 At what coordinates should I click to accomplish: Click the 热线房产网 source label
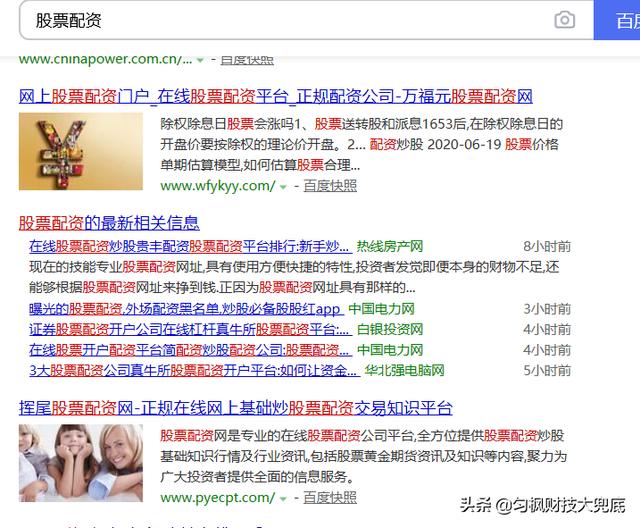point(390,246)
